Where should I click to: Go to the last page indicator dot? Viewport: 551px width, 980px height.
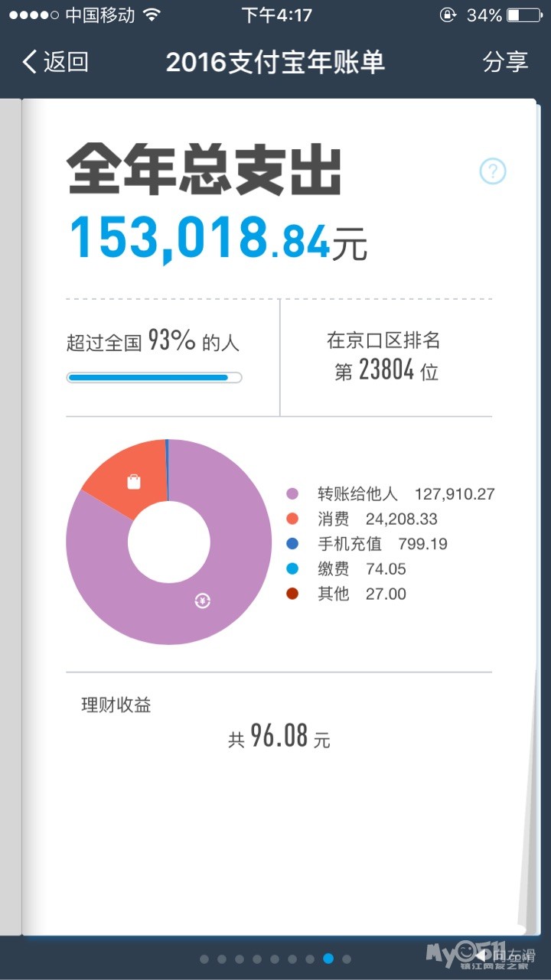click(347, 959)
